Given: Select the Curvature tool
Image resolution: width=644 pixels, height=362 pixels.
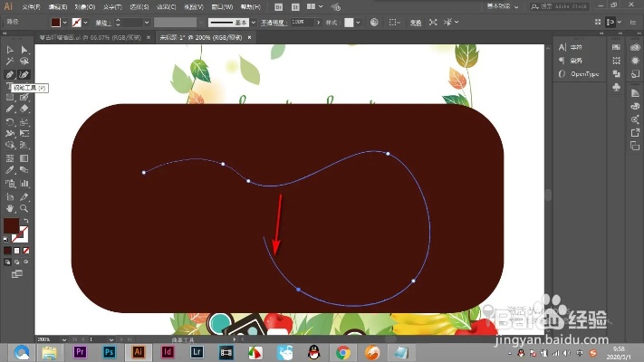Looking at the screenshot, I should pos(24,74).
